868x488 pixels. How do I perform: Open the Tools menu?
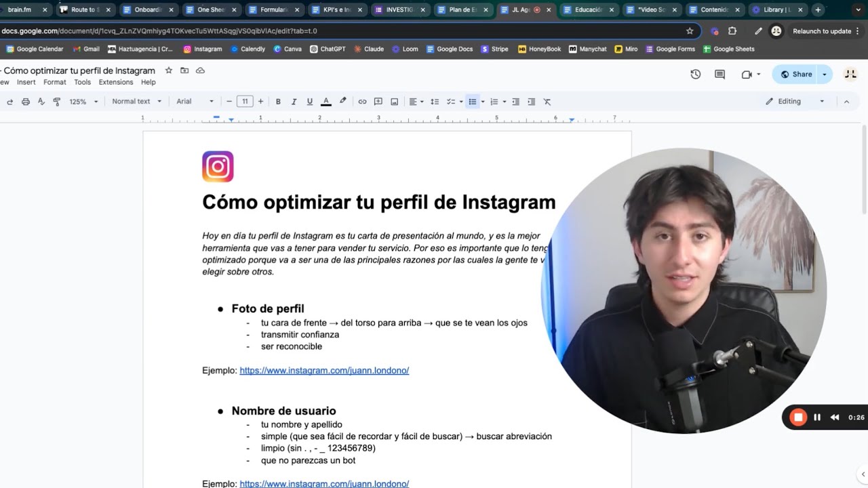click(x=82, y=82)
